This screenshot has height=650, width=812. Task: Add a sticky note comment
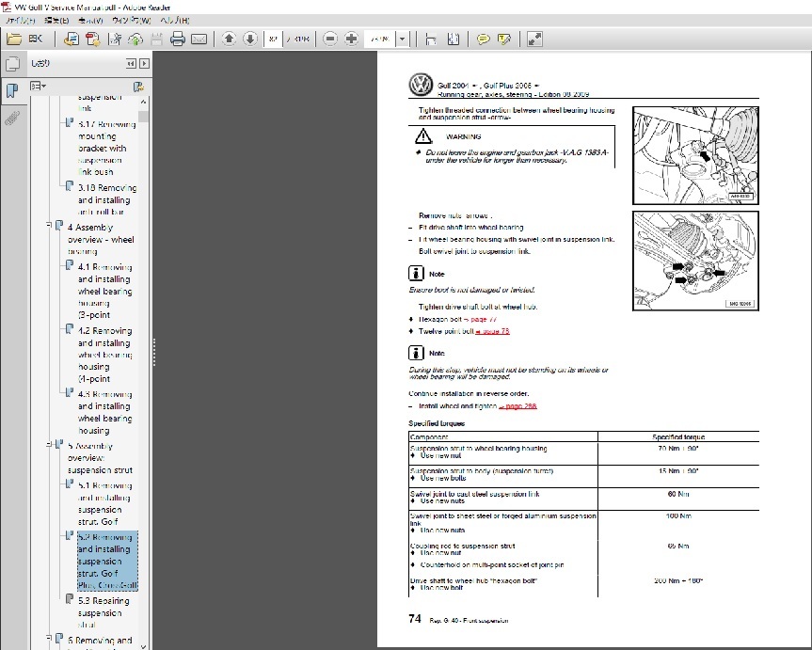(x=483, y=39)
